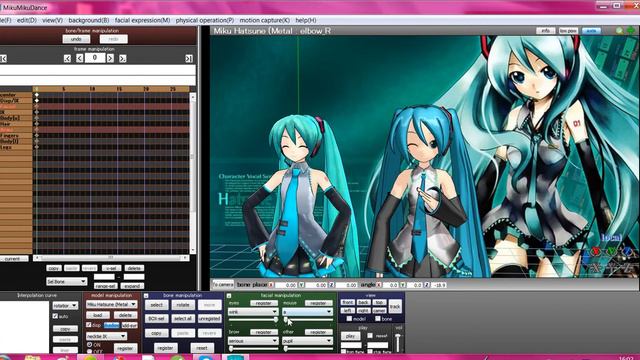
Task: Toggle the repeat checkbox in play panel
Action: tap(370, 336)
